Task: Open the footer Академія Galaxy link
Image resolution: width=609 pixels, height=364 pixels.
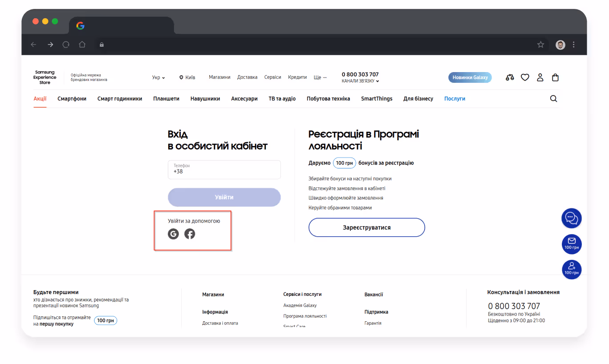Action: [300, 306]
